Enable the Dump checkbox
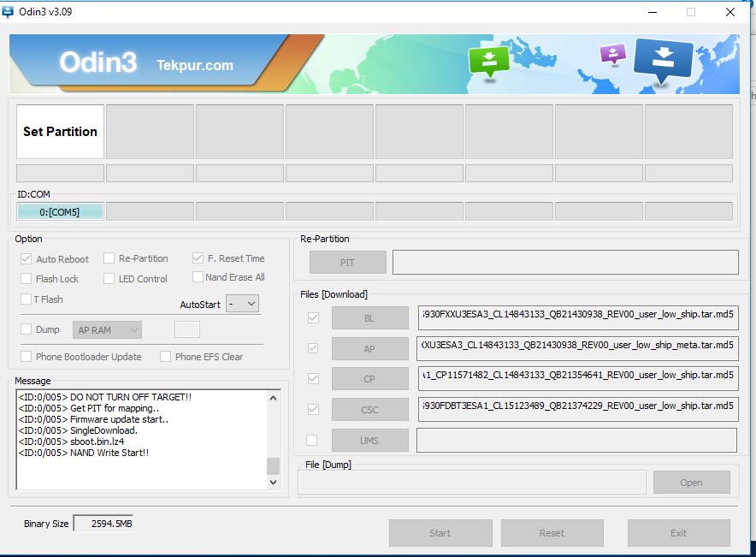This screenshot has width=756, height=557. (26, 329)
